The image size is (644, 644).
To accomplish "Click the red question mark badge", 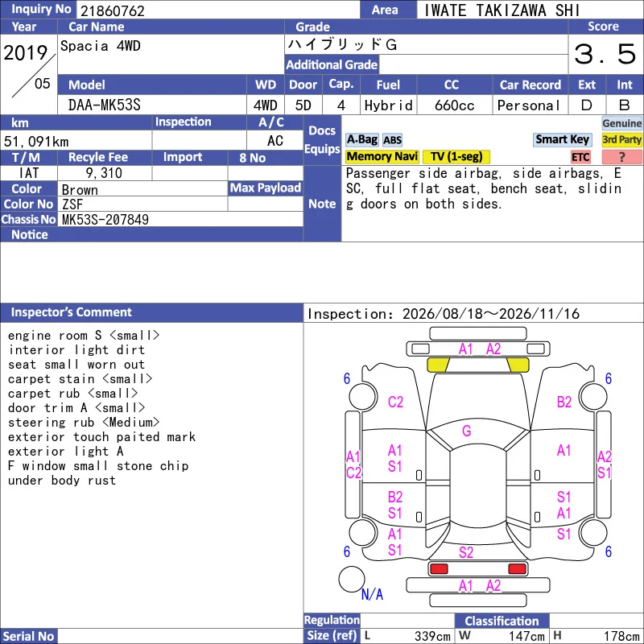I will click(x=621, y=157).
